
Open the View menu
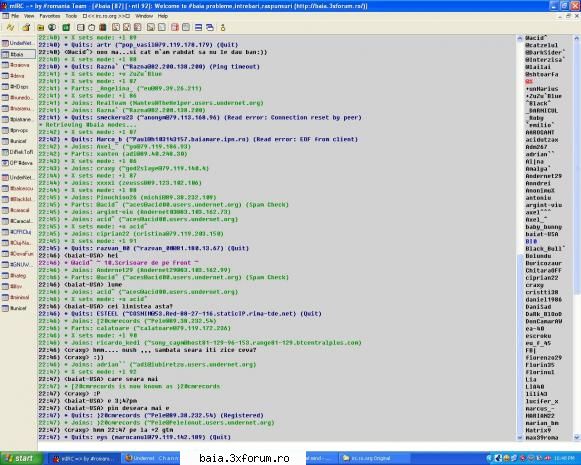point(29,16)
